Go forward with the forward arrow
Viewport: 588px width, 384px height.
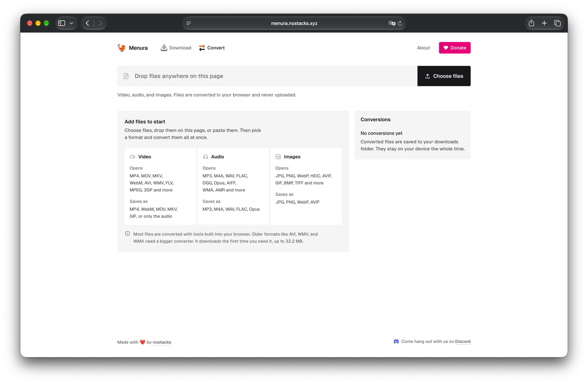coord(100,23)
